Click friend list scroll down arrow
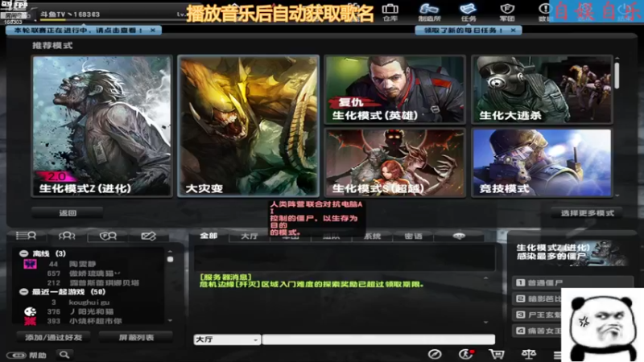644x362 pixels. pos(170,320)
